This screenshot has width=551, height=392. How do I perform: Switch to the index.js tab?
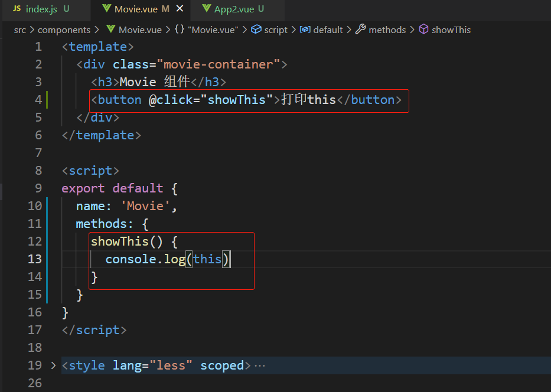pyautogui.click(x=45, y=9)
